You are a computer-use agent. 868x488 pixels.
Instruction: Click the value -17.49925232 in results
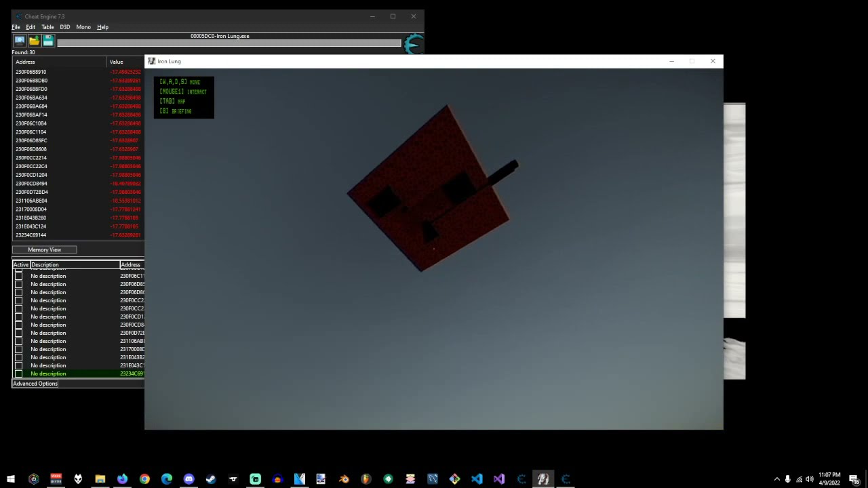[x=125, y=72]
